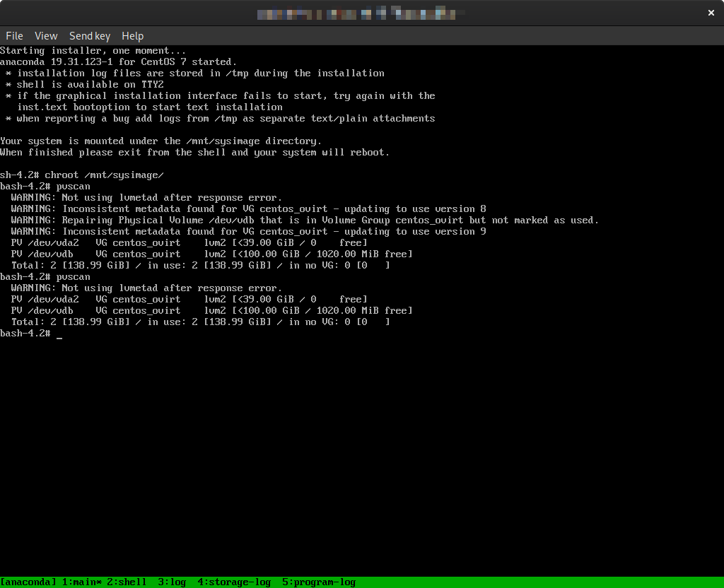This screenshot has height=588, width=724.
Task: Click the 'Repairing Physical Volume /dev/vdb' warning
Action: point(304,220)
